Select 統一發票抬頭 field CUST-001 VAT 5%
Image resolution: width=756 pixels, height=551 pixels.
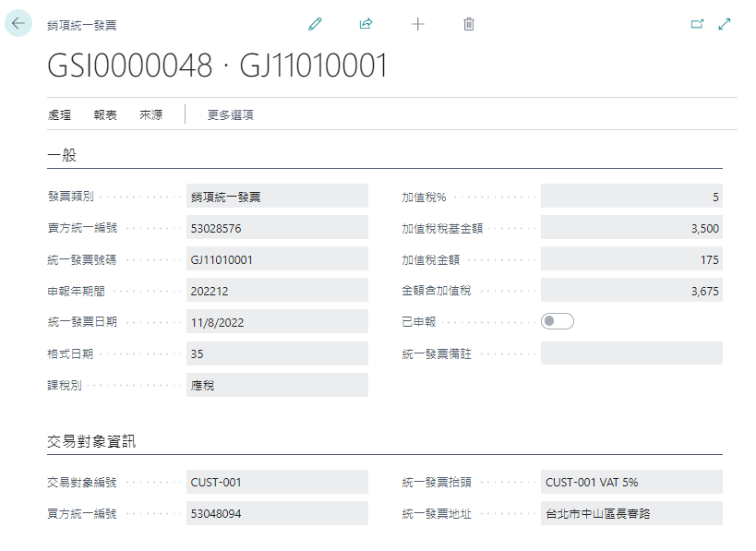[631, 482]
